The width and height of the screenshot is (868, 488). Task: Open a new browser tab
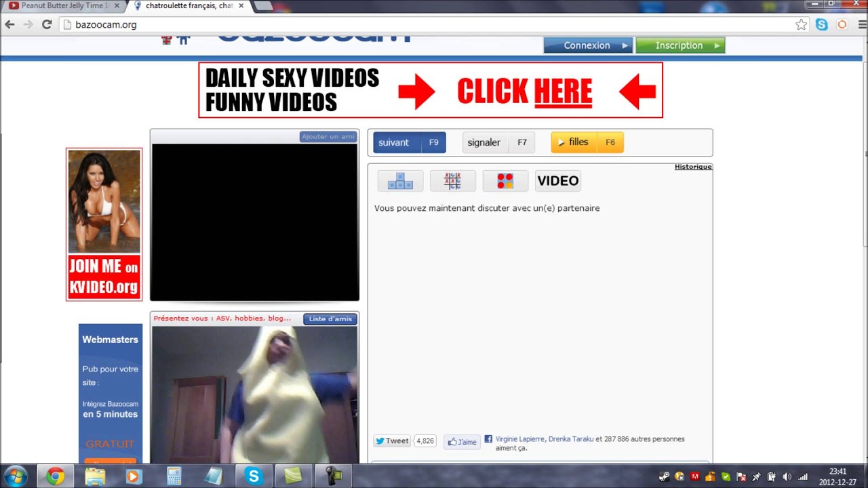point(262,5)
